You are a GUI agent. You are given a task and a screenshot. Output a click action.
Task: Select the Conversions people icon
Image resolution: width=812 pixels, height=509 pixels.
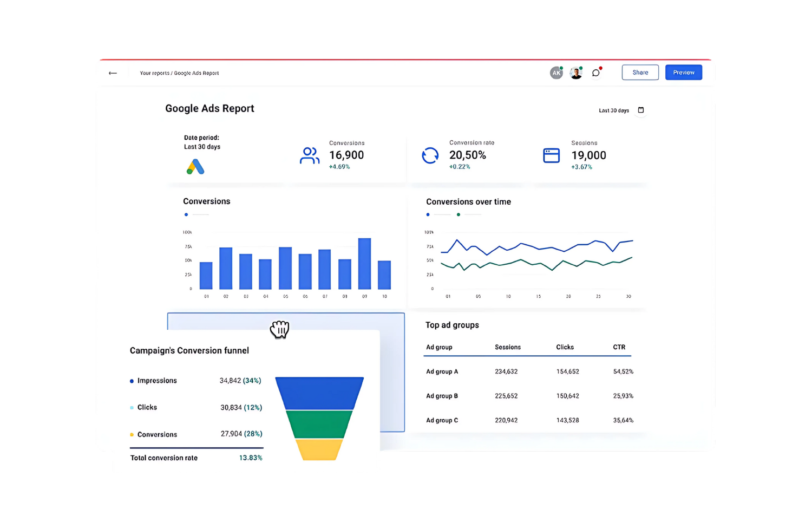pyautogui.click(x=310, y=156)
